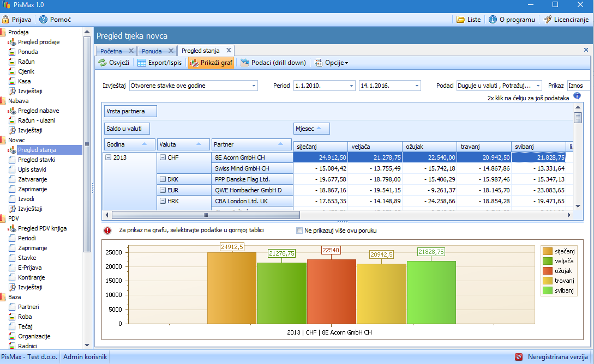Sort by the Godina column header
The height and width of the screenshot is (364, 594).
click(x=130, y=144)
